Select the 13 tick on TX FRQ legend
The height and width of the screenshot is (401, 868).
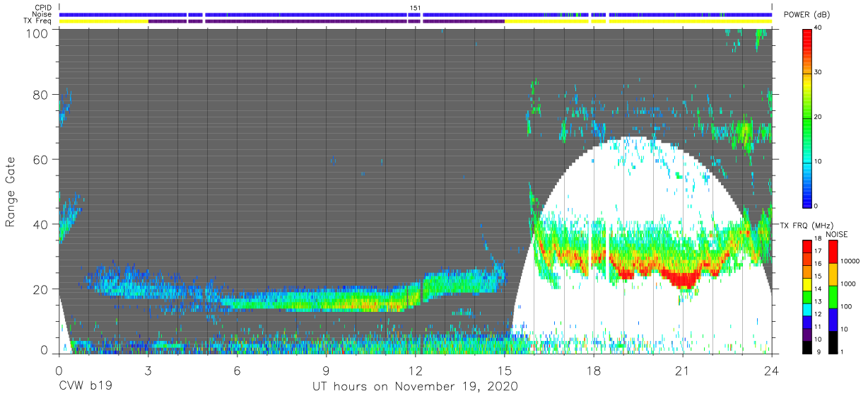[819, 301]
